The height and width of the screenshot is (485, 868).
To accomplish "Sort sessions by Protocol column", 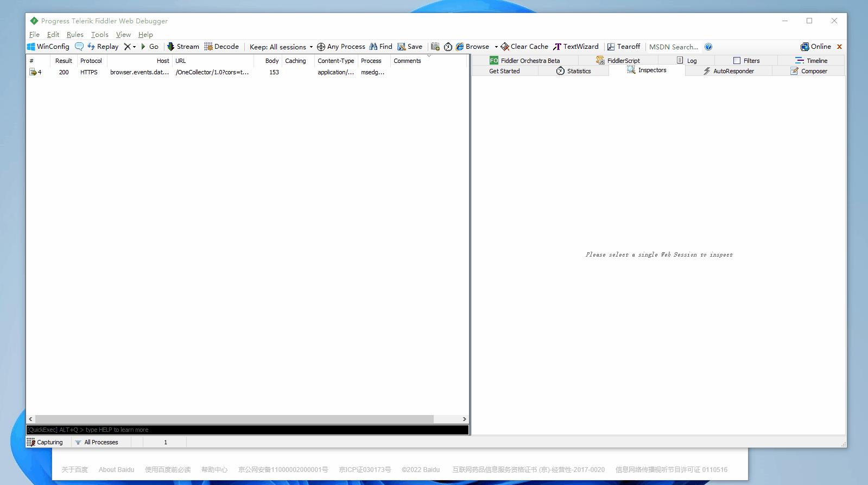I will (x=91, y=61).
